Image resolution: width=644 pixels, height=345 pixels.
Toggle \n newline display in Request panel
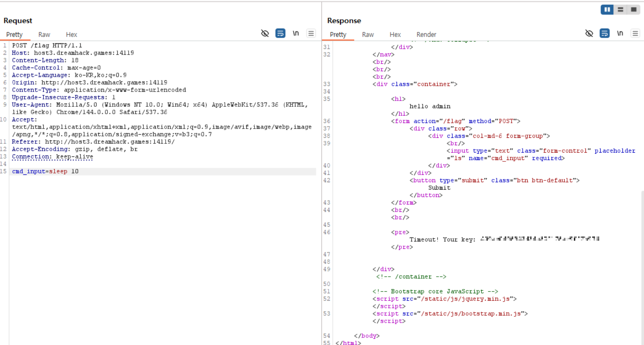(x=296, y=33)
